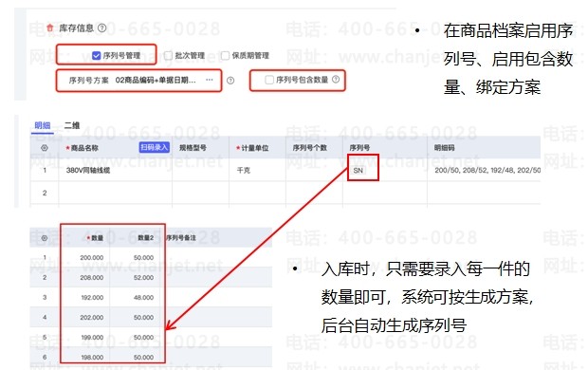Enable the 批次管理 checkbox
This screenshot has height=370, width=588.
tap(169, 56)
